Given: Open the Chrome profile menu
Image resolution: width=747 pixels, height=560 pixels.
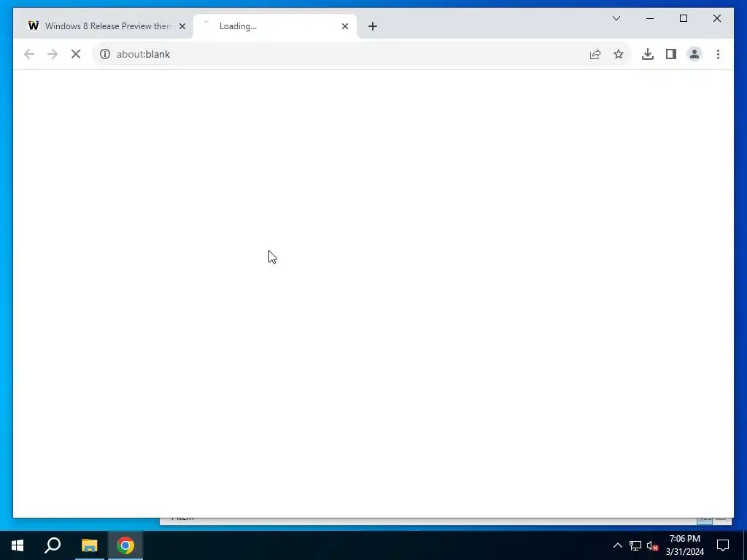Looking at the screenshot, I should (x=694, y=54).
